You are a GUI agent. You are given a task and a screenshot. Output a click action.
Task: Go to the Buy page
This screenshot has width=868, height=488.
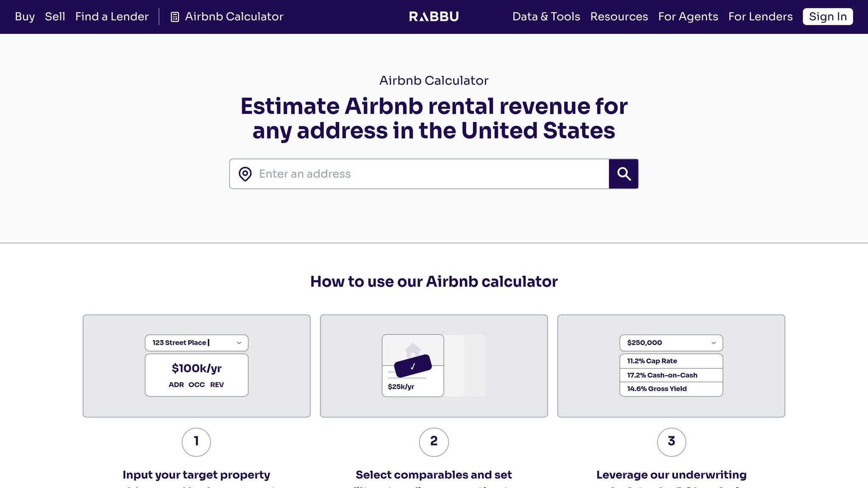click(x=25, y=17)
